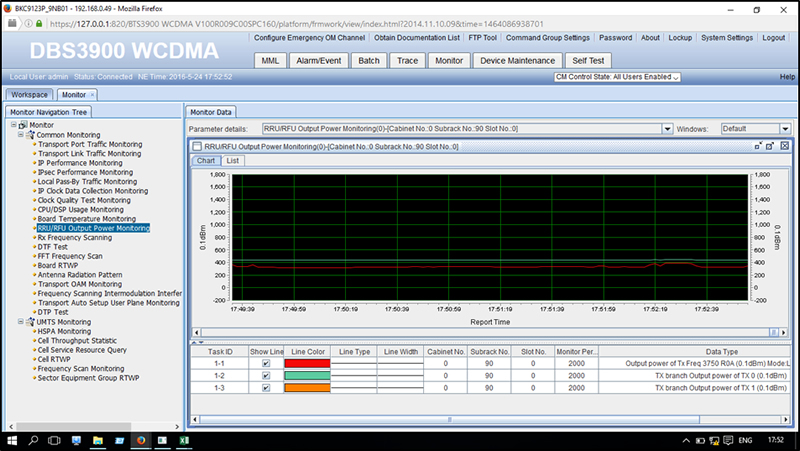This screenshot has width=800, height=451.
Task: Open the Help link
Action: pyautogui.click(x=787, y=77)
